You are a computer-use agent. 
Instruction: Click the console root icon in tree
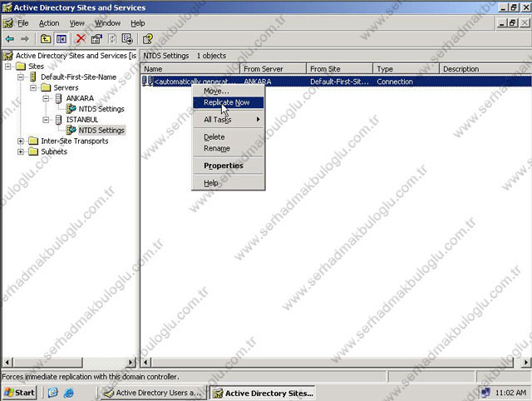pyautogui.click(x=8, y=56)
